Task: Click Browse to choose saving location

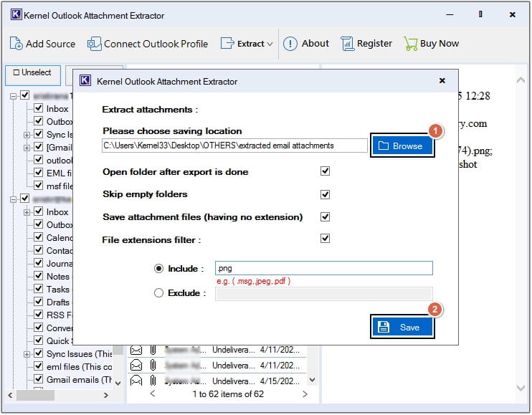Action: coord(402,146)
